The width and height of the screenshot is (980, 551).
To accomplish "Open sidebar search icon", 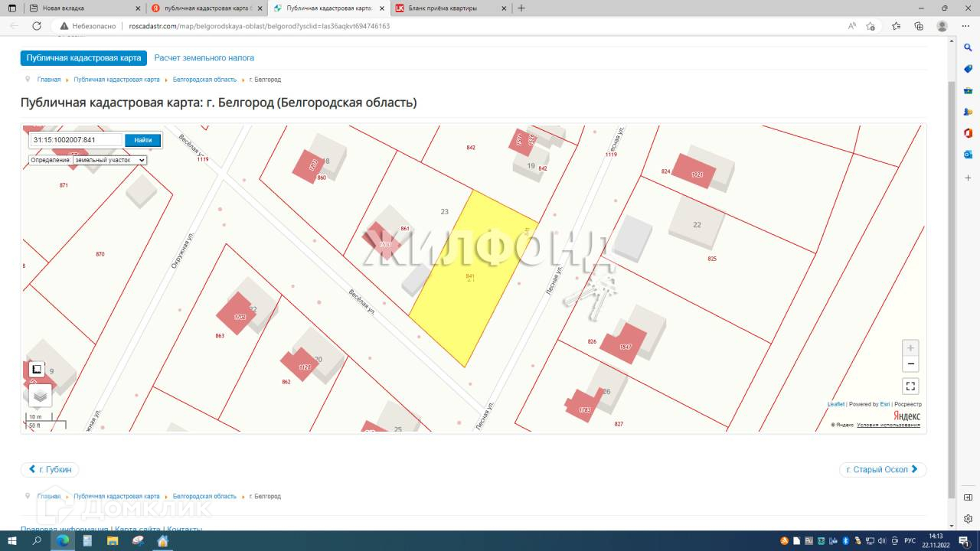I will (x=968, y=47).
